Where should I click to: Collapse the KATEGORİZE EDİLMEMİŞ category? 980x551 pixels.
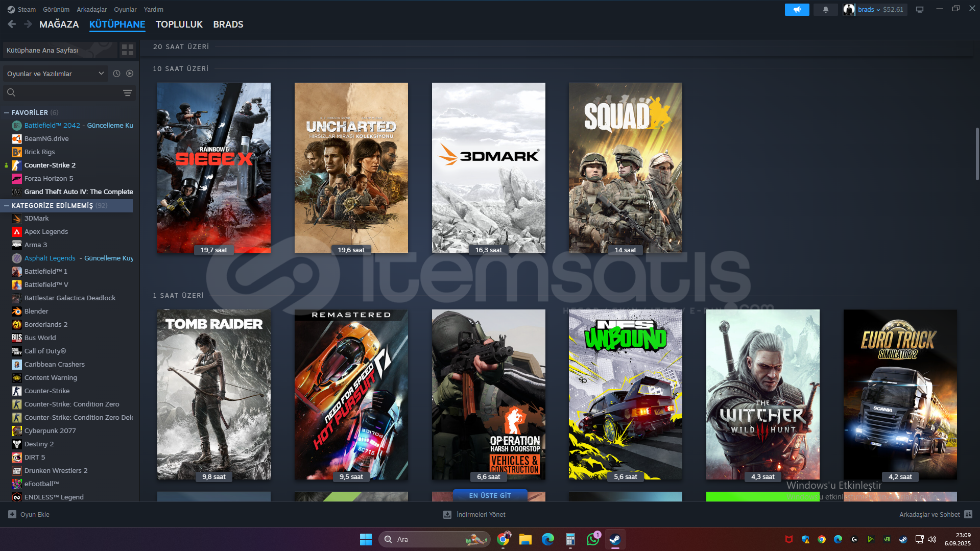pyautogui.click(x=7, y=205)
